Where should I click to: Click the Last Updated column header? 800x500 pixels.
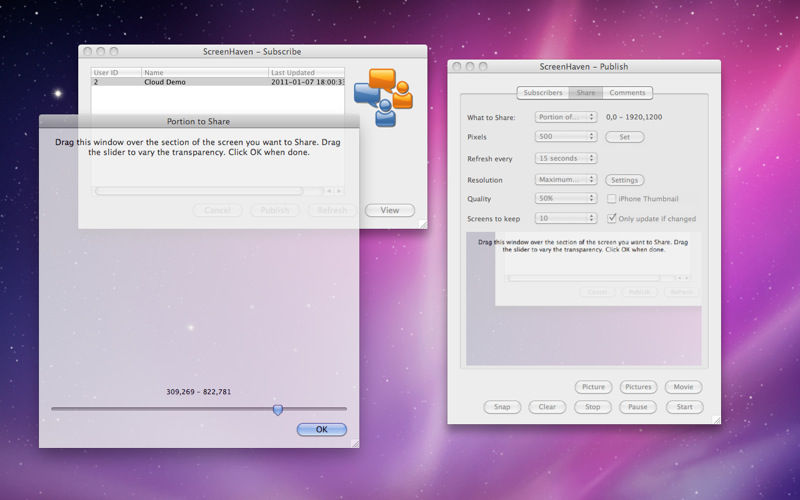click(x=307, y=72)
